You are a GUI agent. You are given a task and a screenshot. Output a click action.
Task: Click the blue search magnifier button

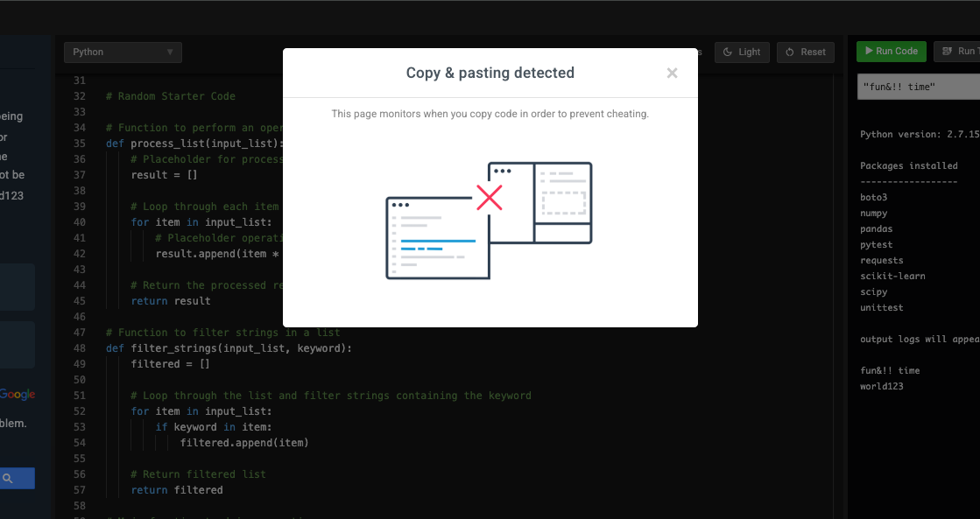tap(9, 478)
